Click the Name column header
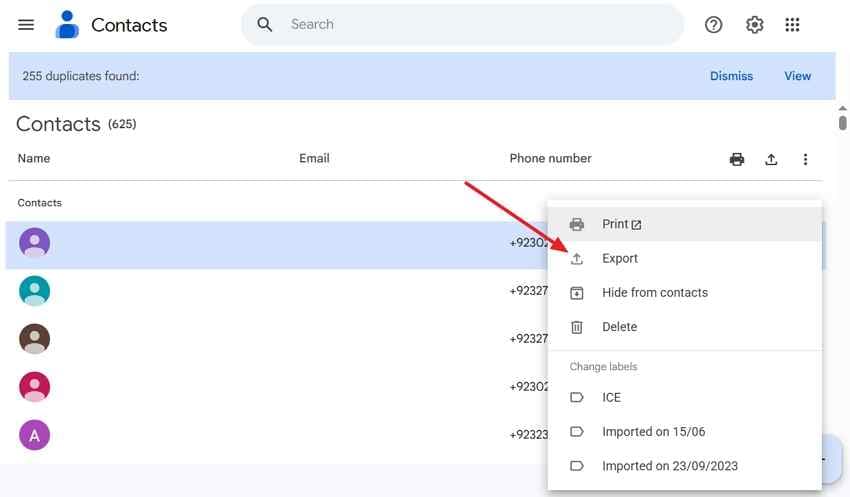This screenshot has height=497, width=850. coord(34,158)
